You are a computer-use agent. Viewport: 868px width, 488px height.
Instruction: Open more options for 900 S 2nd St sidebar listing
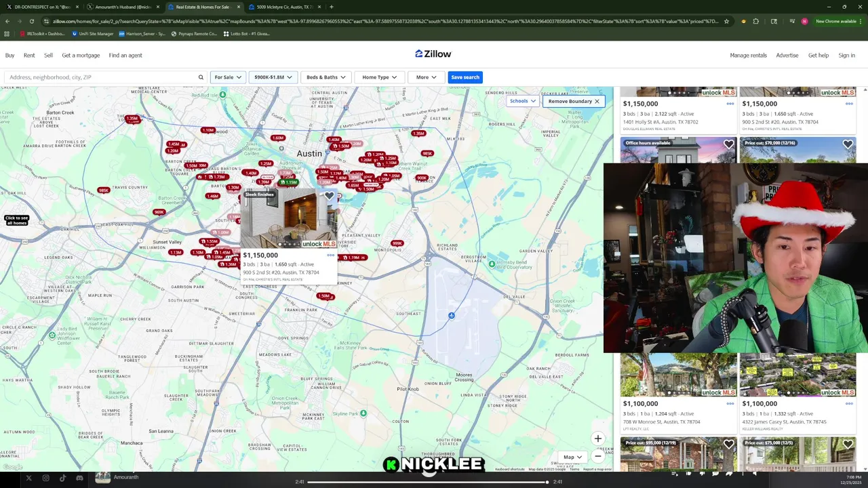[849, 104]
